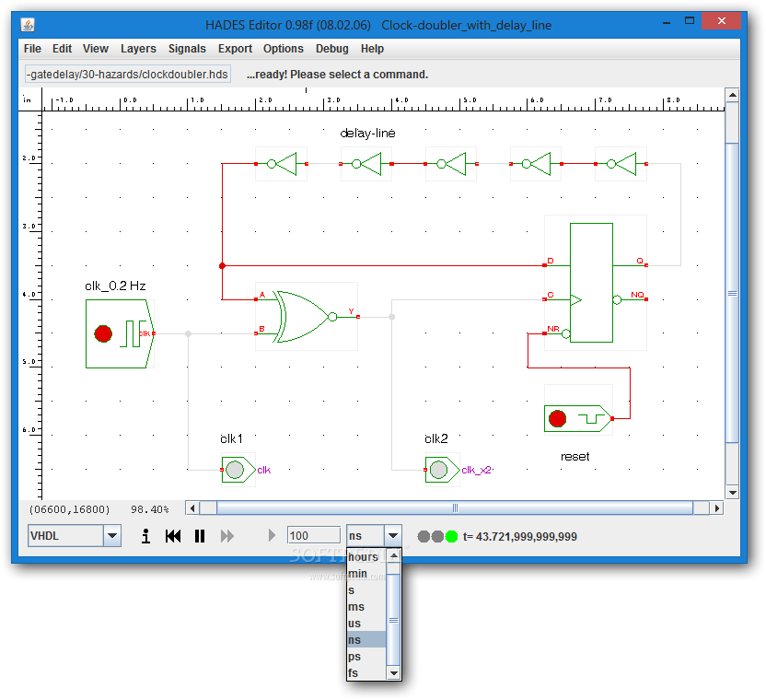Screen dimensions: 766x700
Task: Select 'fs' in the unit list
Action: 366,673
